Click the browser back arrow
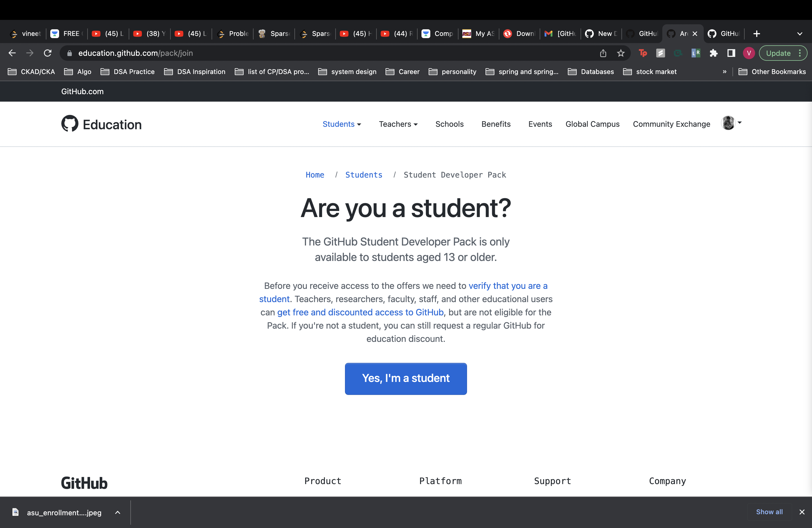The width and height of the screenshot is (812, 528). click(x=12, y=53)
